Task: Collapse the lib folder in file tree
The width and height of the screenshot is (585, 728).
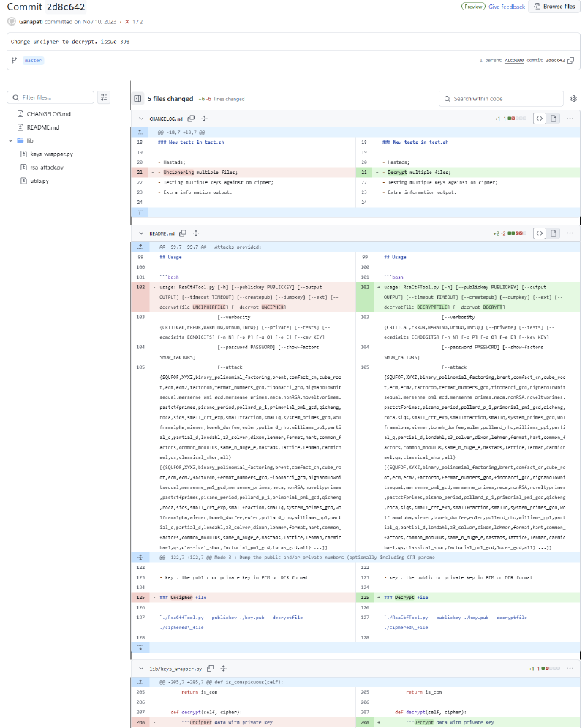Action: tap(10, 140)
